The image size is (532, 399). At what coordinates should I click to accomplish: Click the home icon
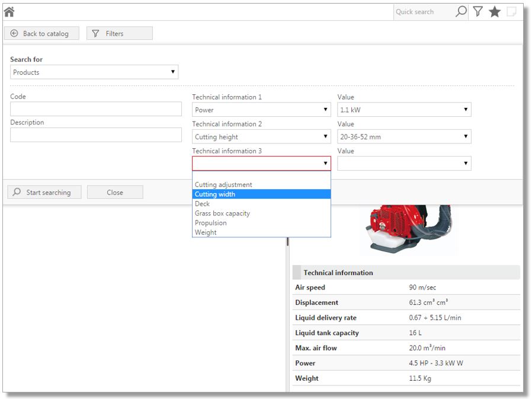(x=9, y=11)
